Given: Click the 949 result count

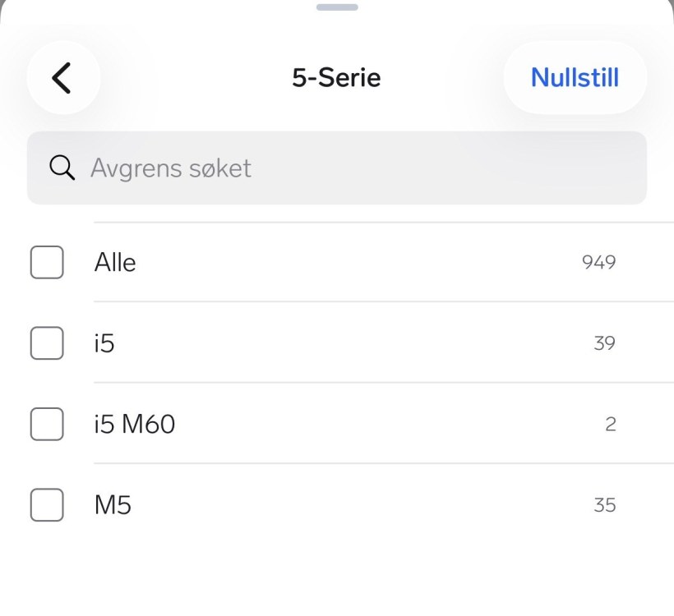Looking at the screenshot, I should point(598,262).
